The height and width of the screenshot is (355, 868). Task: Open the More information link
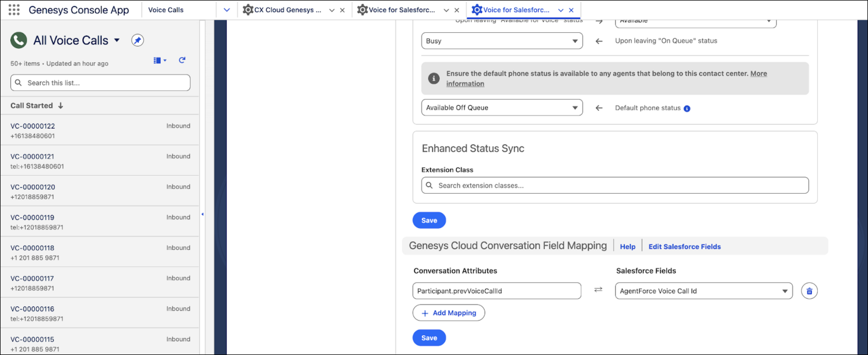(x=758, y=74)
